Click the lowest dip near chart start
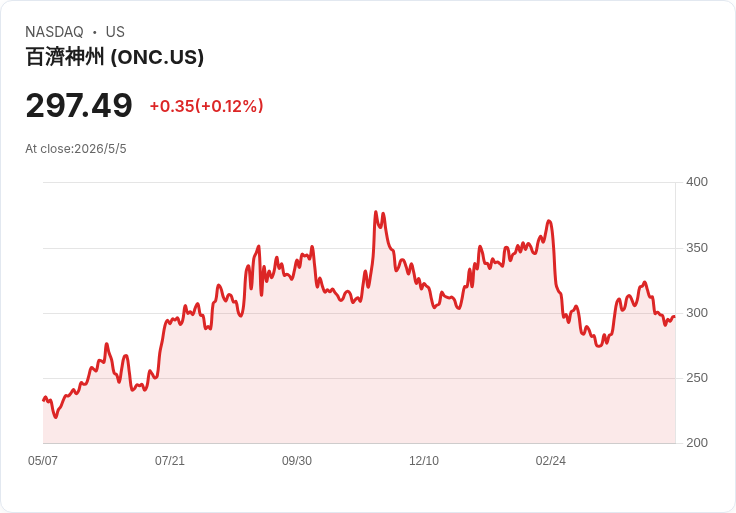The height and width of the screenshot is (513, 736). (x=56, y=417)
